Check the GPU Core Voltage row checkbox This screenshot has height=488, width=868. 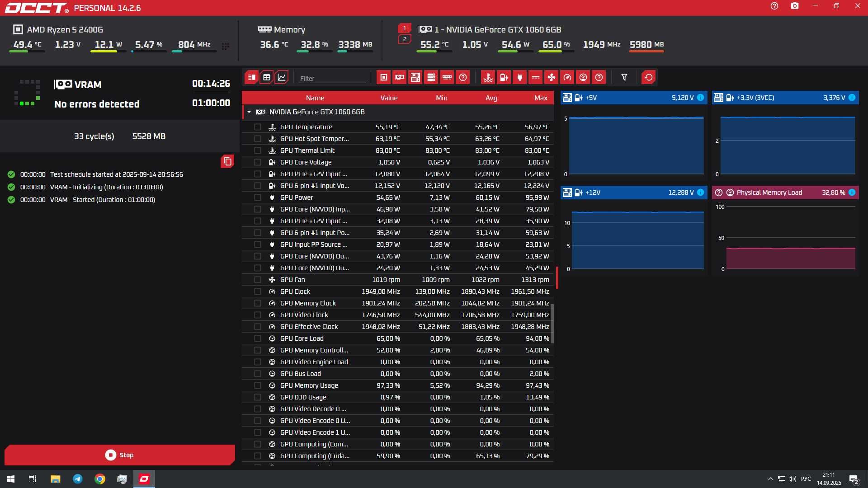[258, 162]
